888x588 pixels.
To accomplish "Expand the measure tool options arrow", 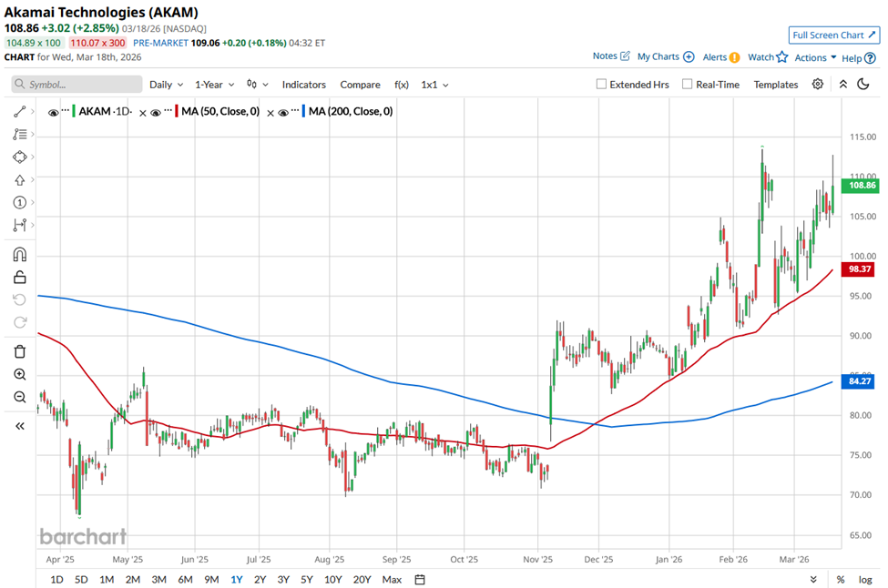I will pos(32,225).
